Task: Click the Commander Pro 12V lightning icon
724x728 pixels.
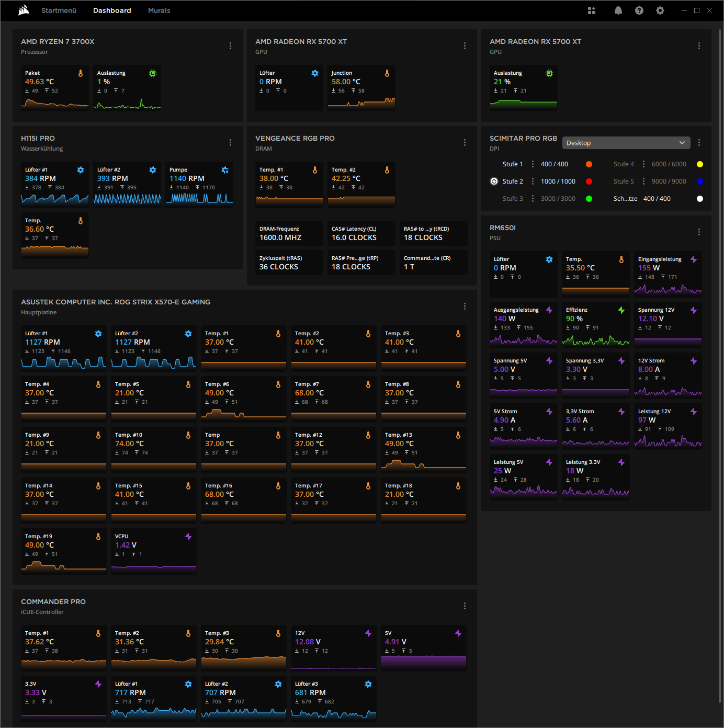Action: pos(368,634)
